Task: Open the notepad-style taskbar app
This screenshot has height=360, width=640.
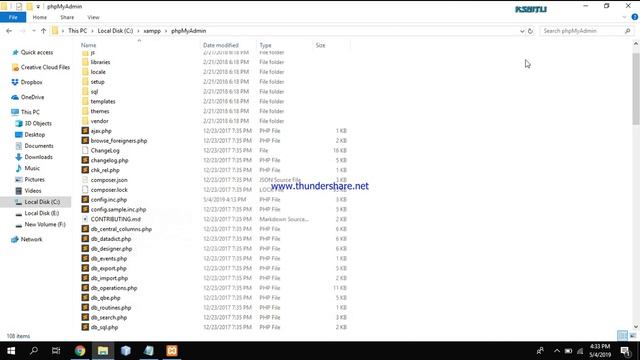Action: click(x=149, y=351)
